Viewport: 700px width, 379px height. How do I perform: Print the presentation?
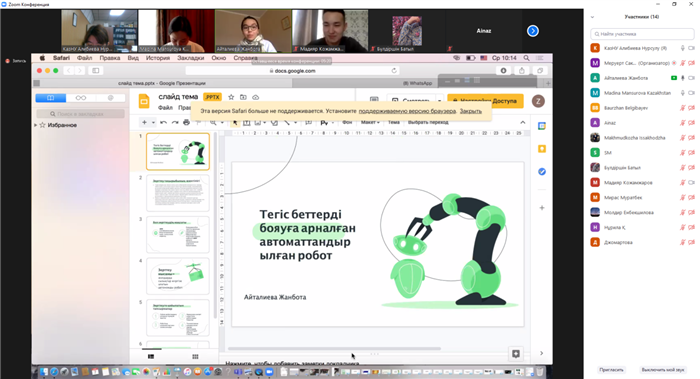[187, 122]
